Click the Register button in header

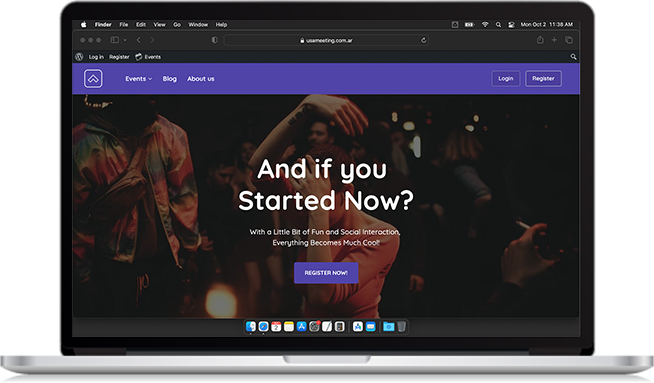coord(543,78)
